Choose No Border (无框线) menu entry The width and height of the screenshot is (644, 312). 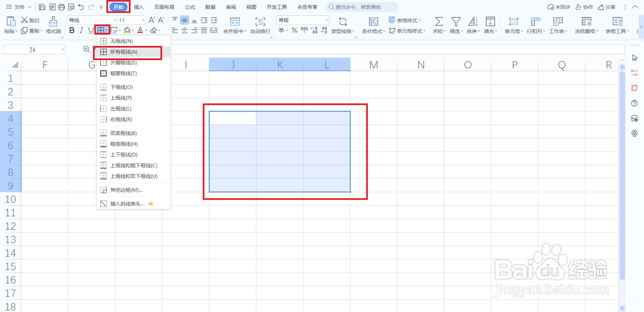click(133, 41)
